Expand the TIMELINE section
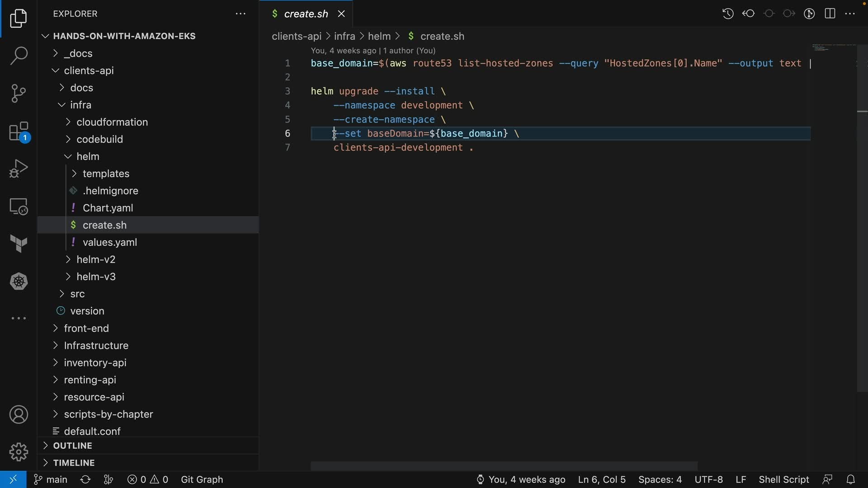The image size is (868, 488). 74,463
